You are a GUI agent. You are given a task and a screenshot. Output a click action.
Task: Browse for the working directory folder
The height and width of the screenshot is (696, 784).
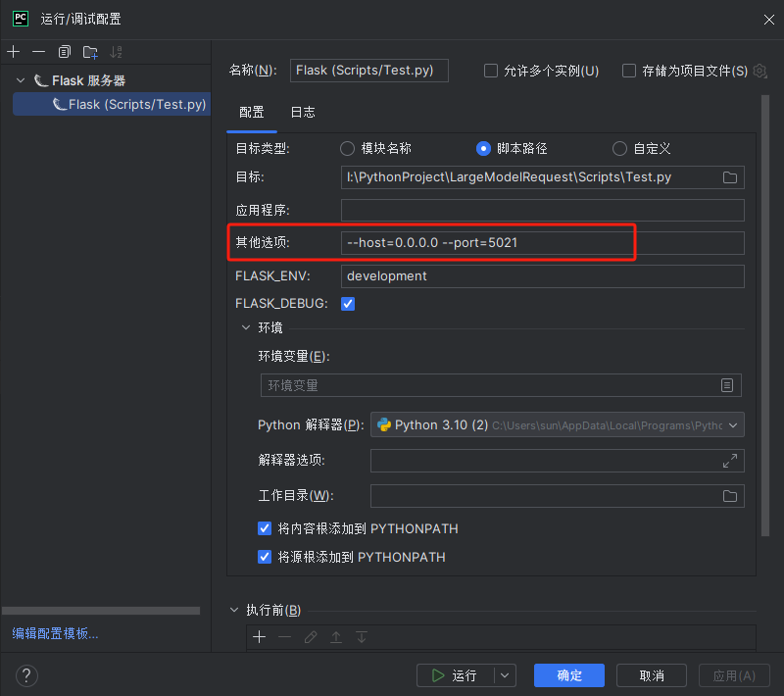click(729, 496)
